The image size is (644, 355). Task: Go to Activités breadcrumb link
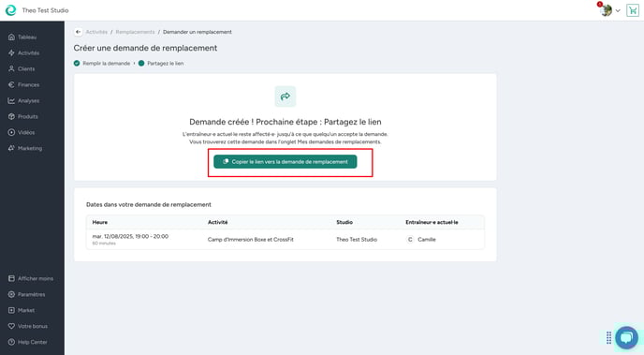tap(96, 32)
